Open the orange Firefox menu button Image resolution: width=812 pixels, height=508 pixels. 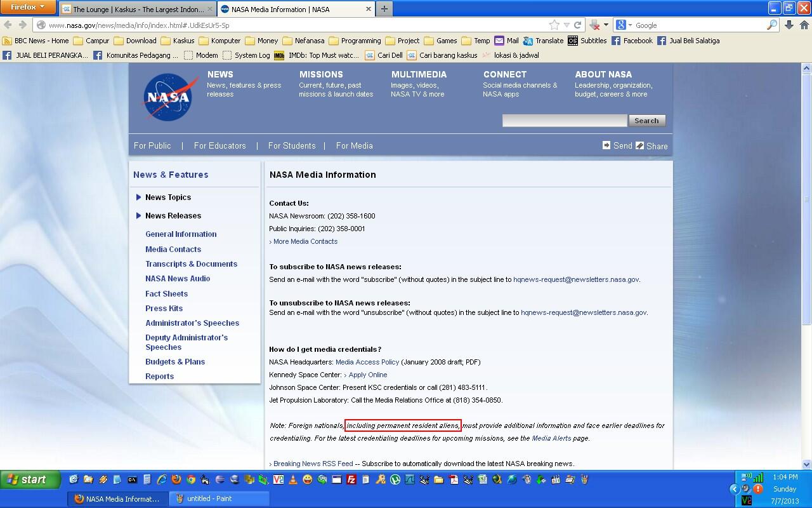pyautogui.click(x=28, y=8)
